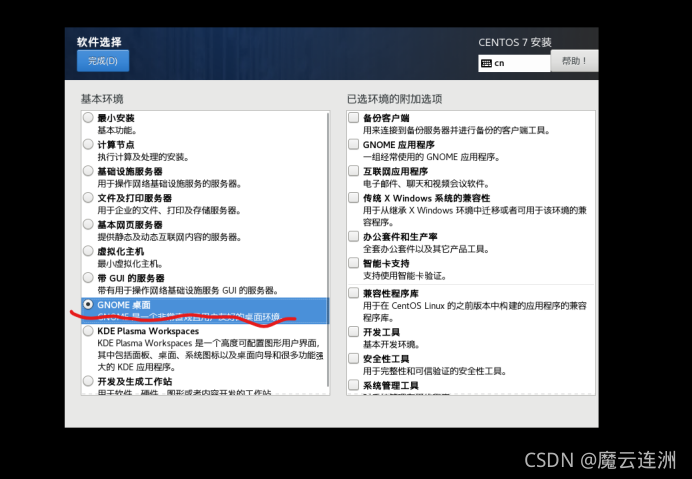Enable the 兼容性程序库 checkbox
Image resolution: width=692 pixels, height=479 pixels.
pyautogui.click(x=354, y=293)
